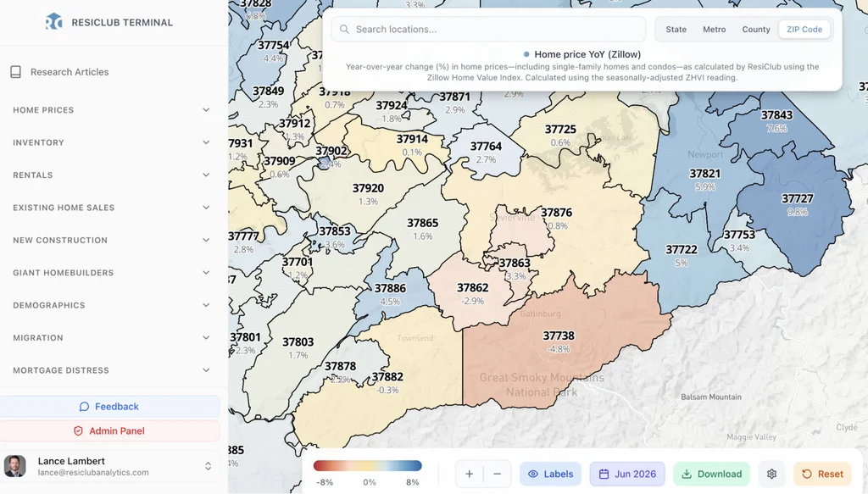The image size is (868, 494).
Task: Select ZIP 37753 map label
Action: [739, 235]
